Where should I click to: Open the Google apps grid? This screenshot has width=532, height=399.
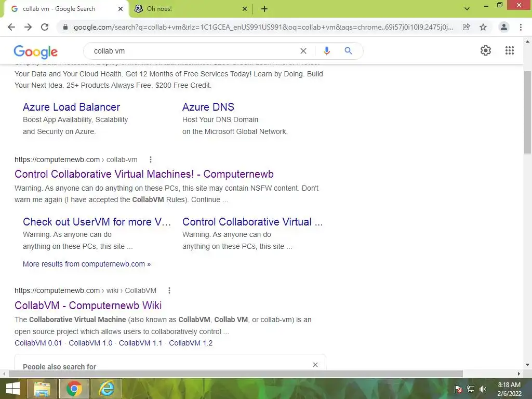(510, 50)
